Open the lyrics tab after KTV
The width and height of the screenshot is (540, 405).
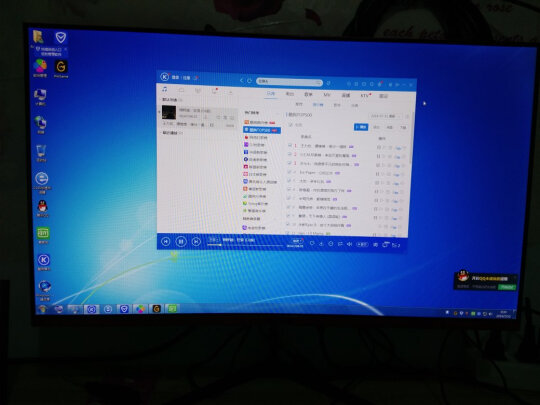coord(383,96)
